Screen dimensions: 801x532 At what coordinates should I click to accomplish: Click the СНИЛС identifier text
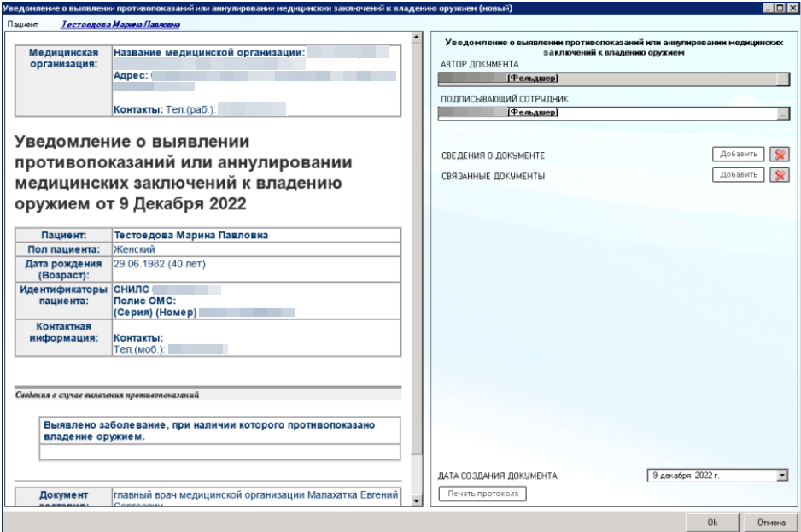click(x=132, y=289)
